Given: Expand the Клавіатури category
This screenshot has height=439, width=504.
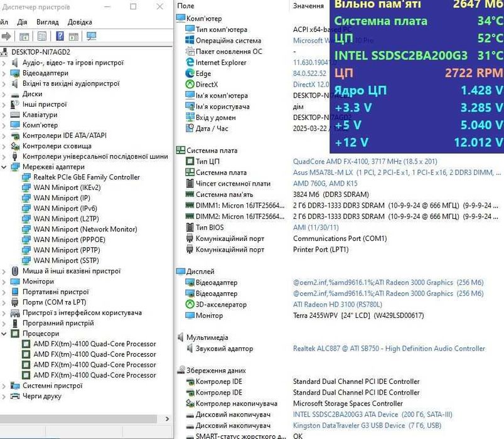Looking at the screenshot, I should click(x=4, y=115).
